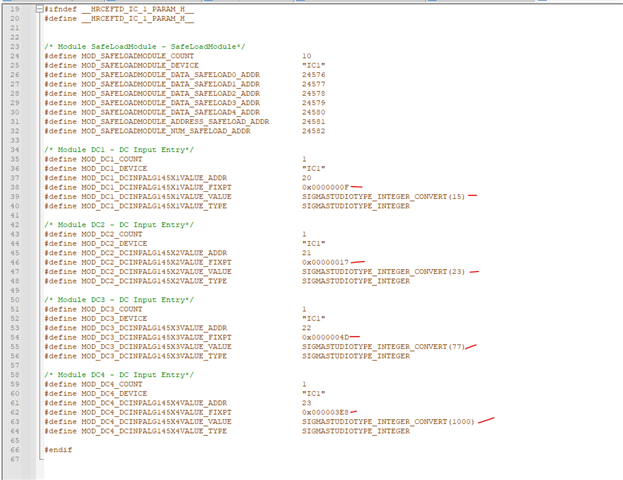Click the hex value 0x000003E8

coord(325,412)
